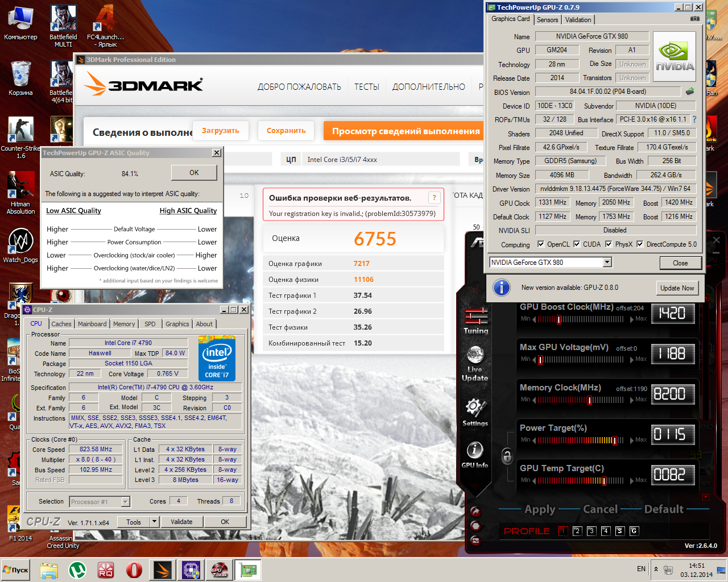Toggle the PhysX checkbox in GPU-Z
728x582 pixels.
tap(609, 244)
